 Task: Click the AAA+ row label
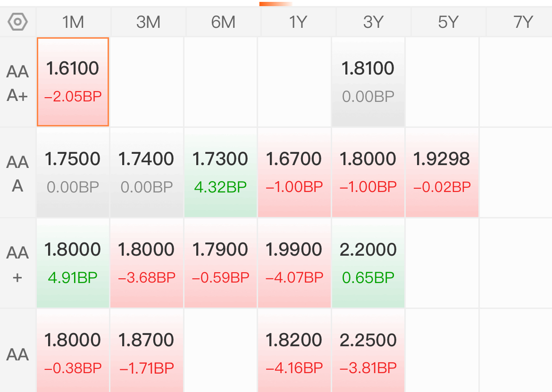click(x=17, y=83)
